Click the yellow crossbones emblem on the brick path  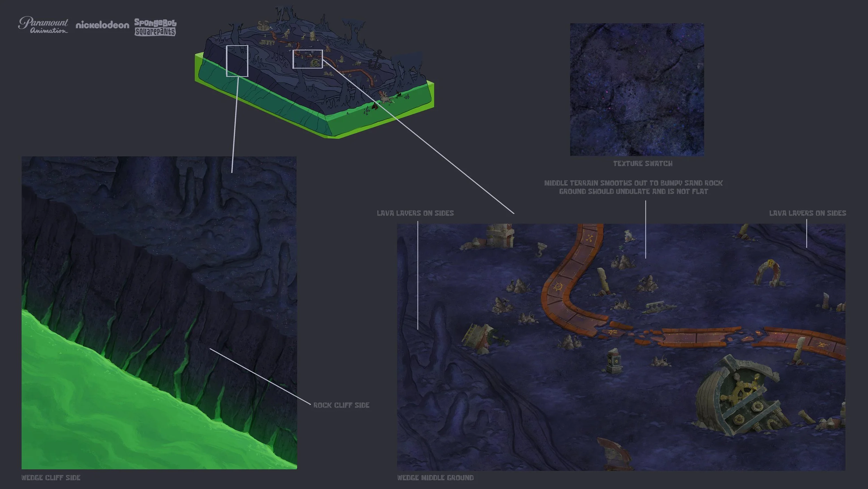589,237
